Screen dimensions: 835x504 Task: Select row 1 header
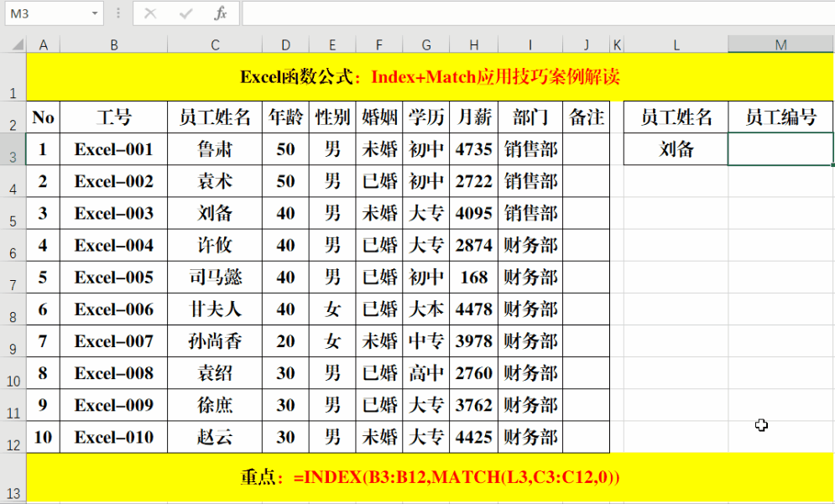[13, 76]
